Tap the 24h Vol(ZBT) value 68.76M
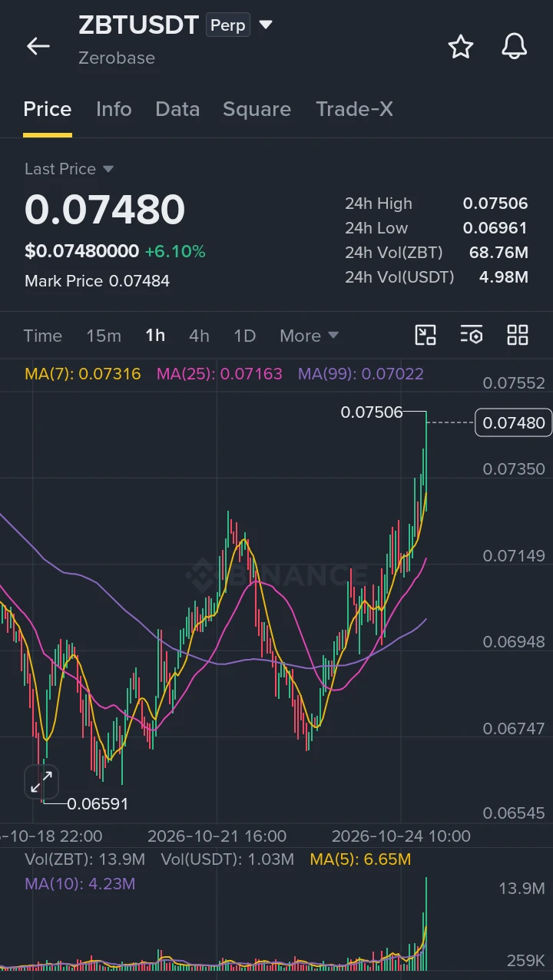553x980 pixels. 498,253
